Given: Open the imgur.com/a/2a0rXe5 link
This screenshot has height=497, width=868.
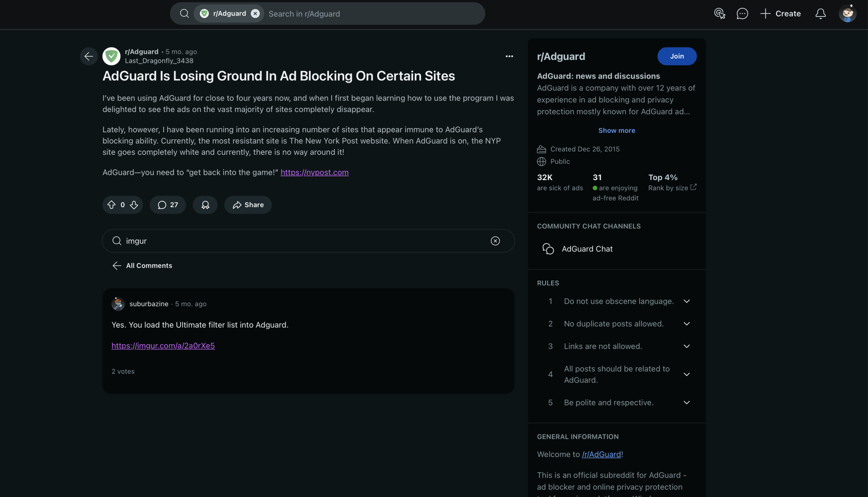Looking at the screenshot, I should point(163,346).
